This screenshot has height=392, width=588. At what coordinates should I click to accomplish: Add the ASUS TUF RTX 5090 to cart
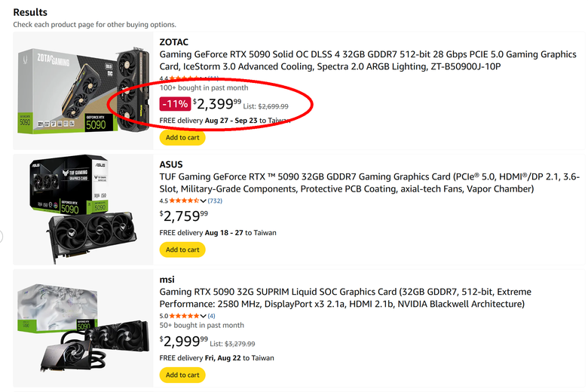click(x=182, y=250)
